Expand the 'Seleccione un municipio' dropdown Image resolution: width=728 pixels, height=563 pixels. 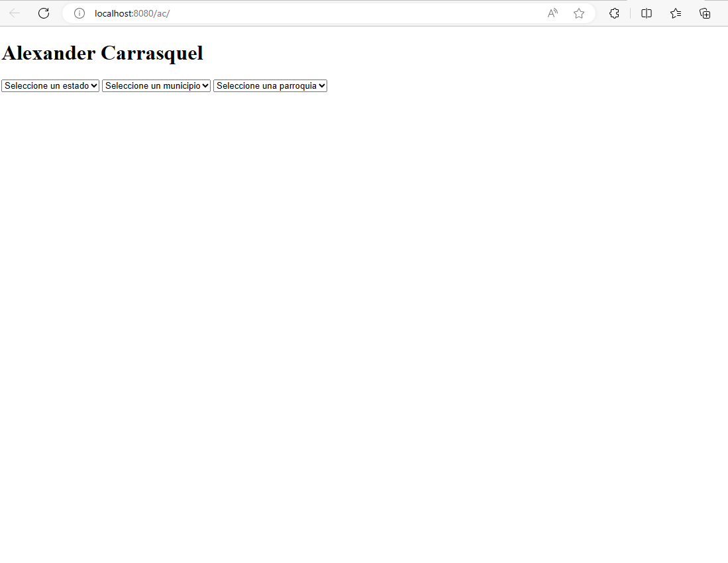click(156, 86)
